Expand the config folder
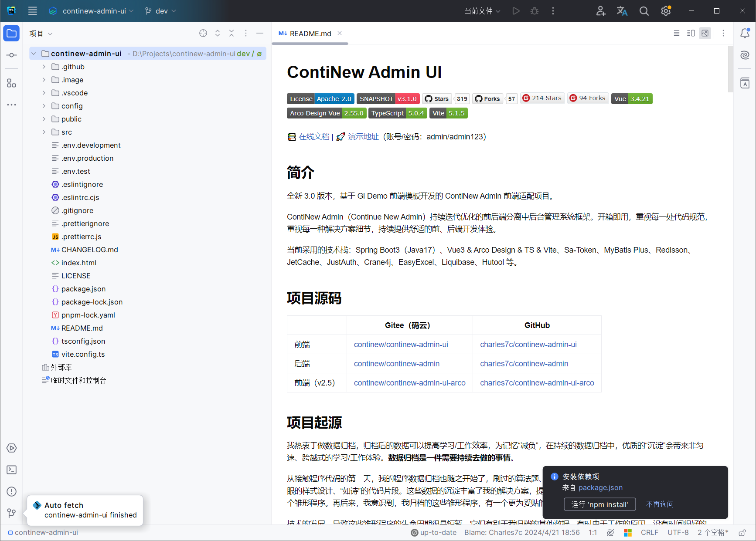 [44, 106]
